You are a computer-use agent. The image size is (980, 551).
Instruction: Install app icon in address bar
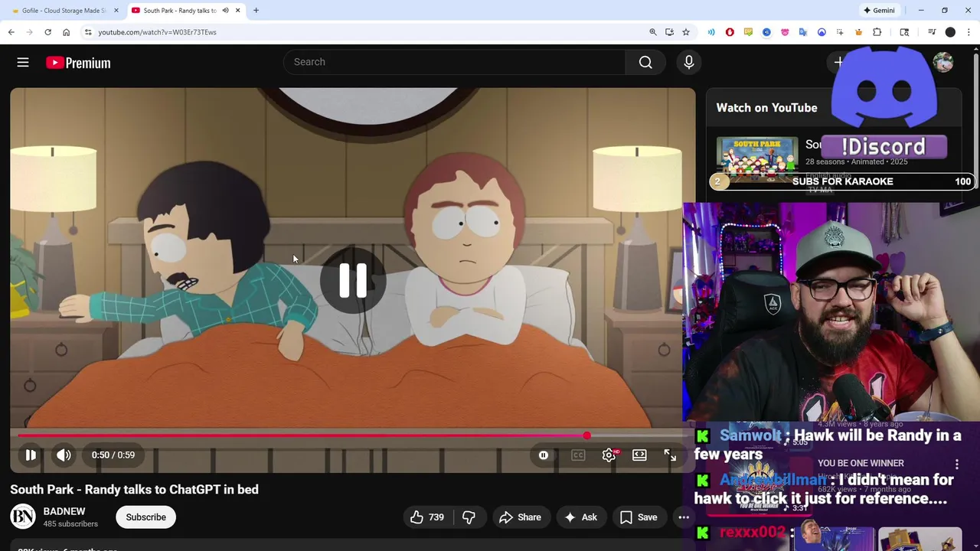669,32
